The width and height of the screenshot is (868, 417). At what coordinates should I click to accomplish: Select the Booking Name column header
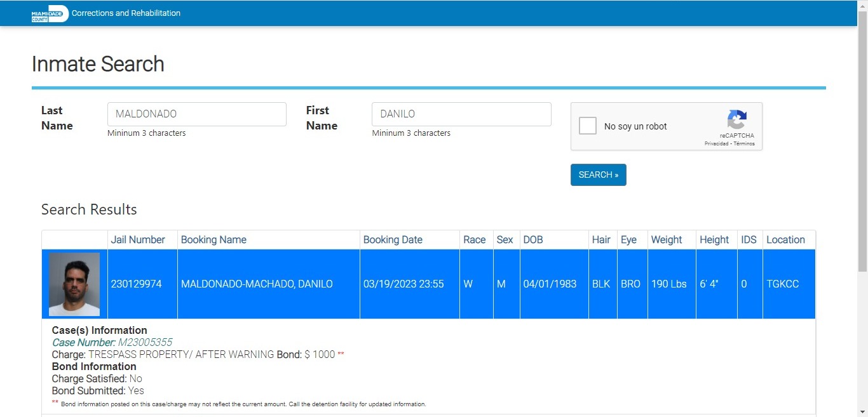click(x=214, y=240)
